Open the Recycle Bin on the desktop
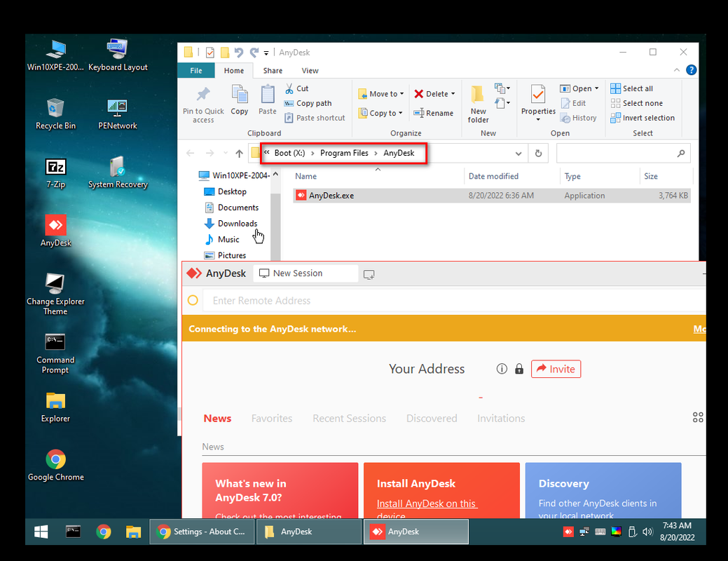 pos(55,114)
